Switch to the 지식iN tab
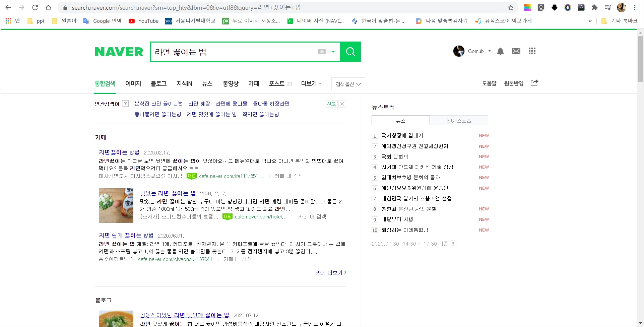Viewport: 644px width, 327px height. tap(184, 83)
